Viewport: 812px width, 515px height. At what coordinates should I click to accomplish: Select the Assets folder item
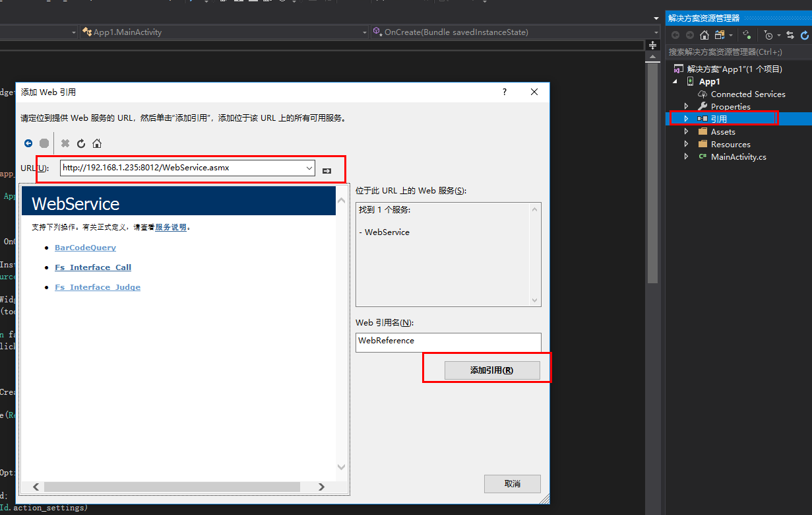pos(723,132)
